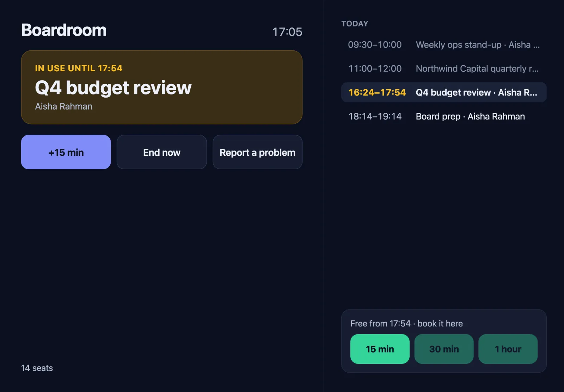The image size is (564, 392).
Task: Click the IN USE UNTIL 17:54 status
Action: (79, 68)
